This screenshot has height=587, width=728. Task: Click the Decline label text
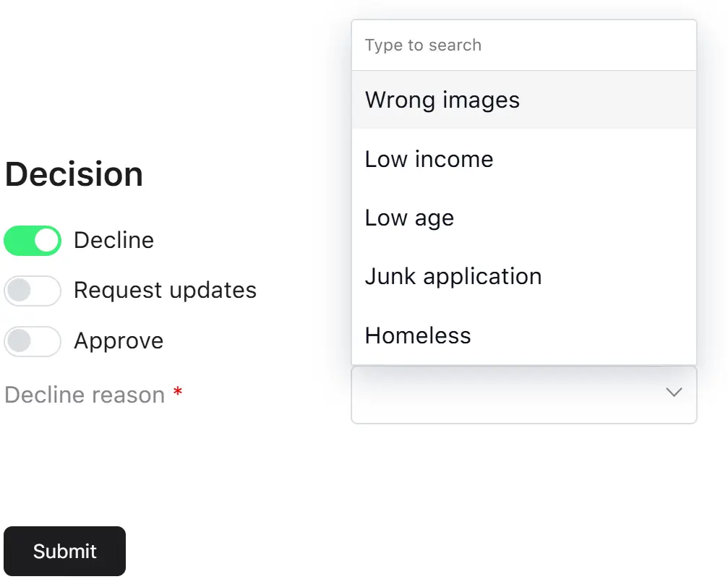click(x=114, y=240)
